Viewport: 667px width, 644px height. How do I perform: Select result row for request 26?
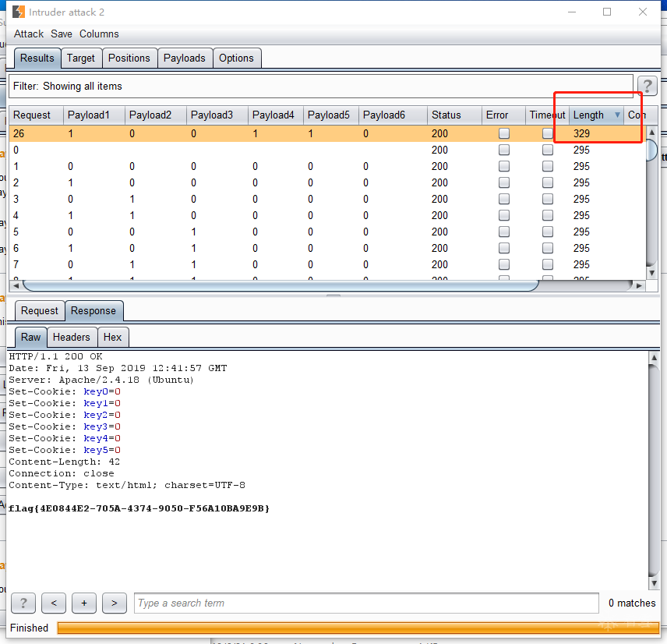[x=327, y=133]
